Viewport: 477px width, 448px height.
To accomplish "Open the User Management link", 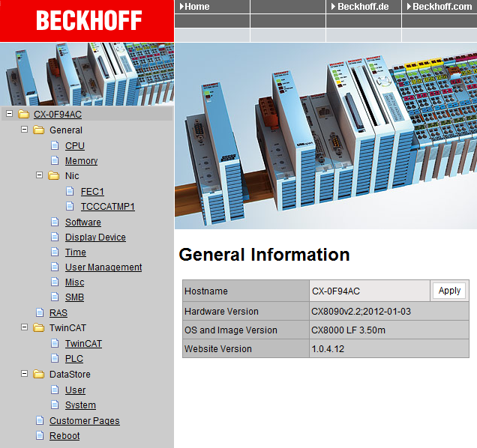I will [103, 267].
